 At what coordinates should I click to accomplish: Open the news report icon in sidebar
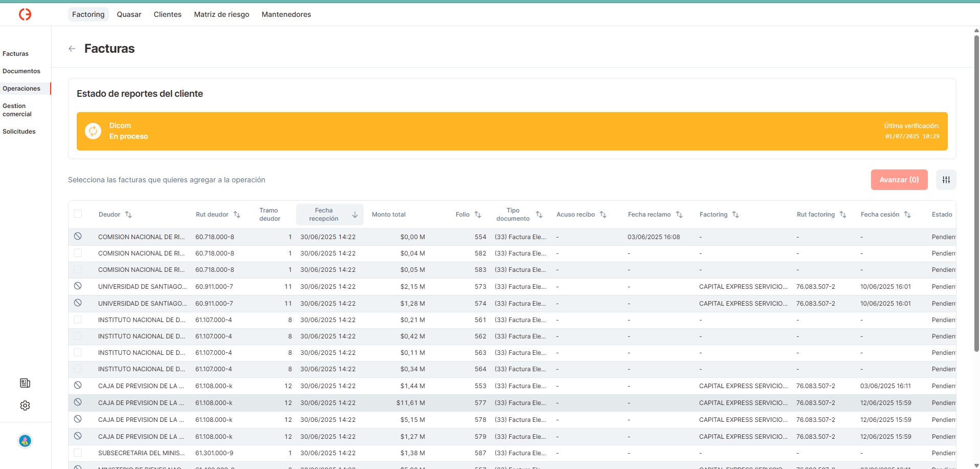[25, 383]
